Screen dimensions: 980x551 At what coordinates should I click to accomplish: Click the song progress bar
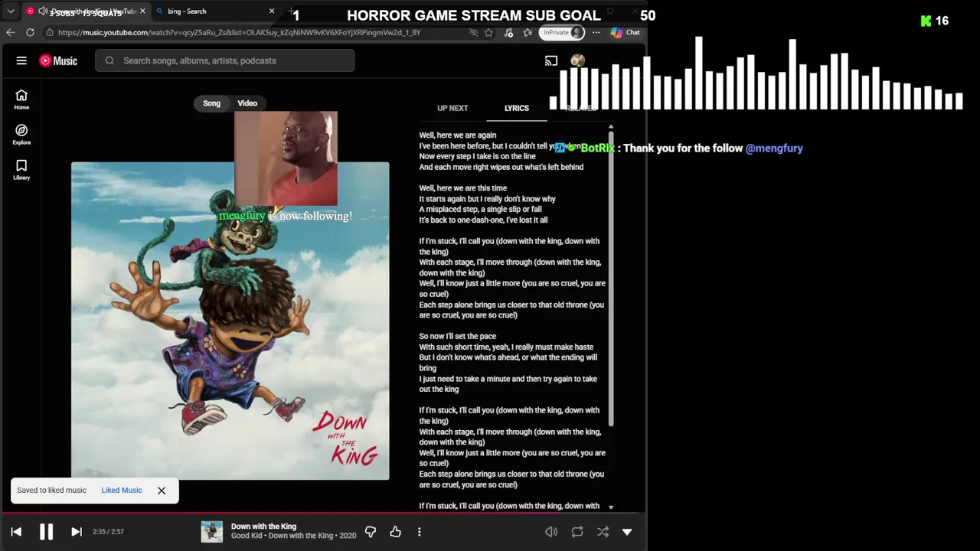click(323, 513)
